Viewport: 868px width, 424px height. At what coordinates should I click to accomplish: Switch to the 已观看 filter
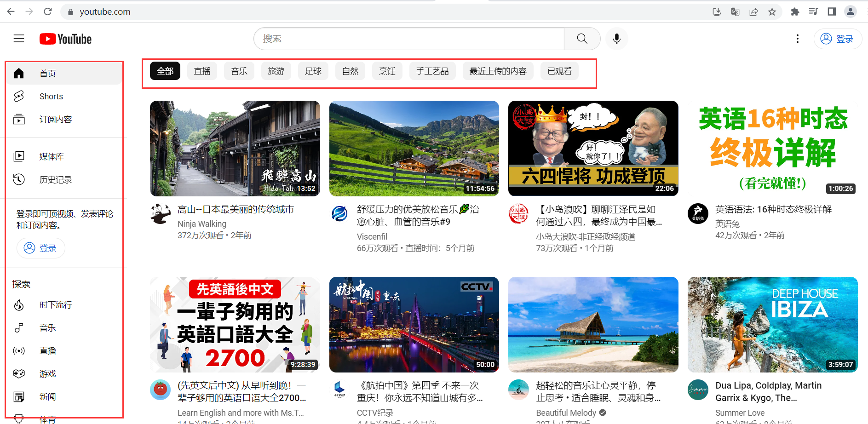559,71
